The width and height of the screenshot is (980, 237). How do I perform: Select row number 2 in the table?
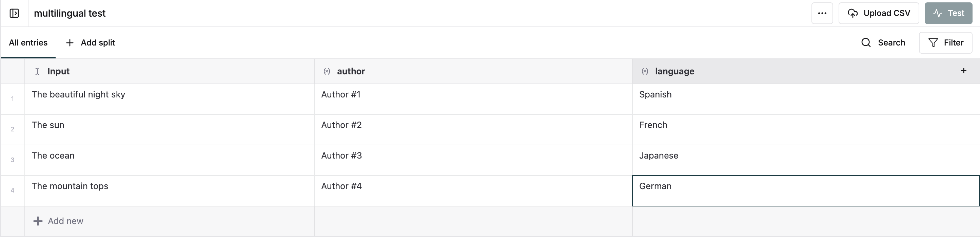13,130
